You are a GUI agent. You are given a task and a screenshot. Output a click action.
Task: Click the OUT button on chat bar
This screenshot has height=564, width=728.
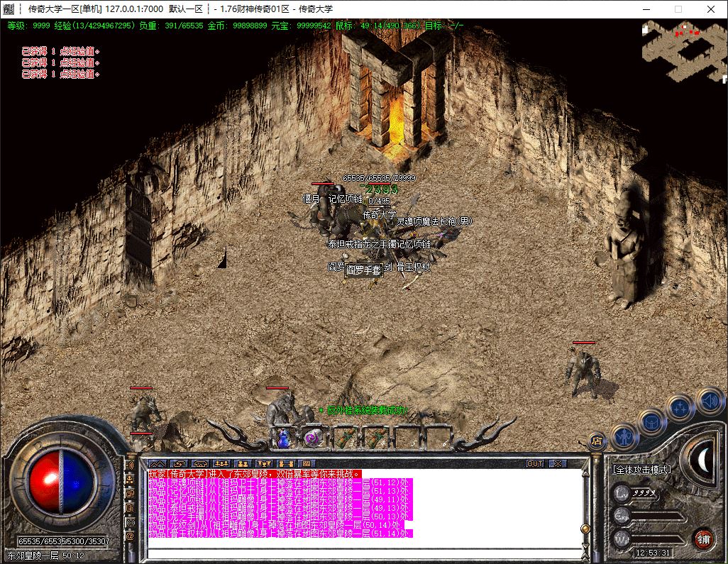click(x=535, y=463)
